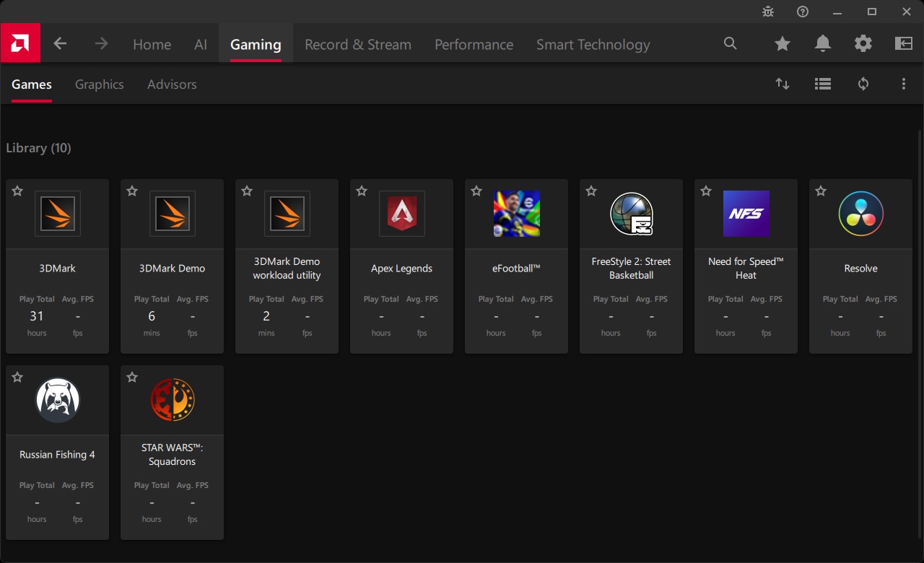The image size is (924, 563).
Task: Go back with the left arrow
Action: point(60,44)
